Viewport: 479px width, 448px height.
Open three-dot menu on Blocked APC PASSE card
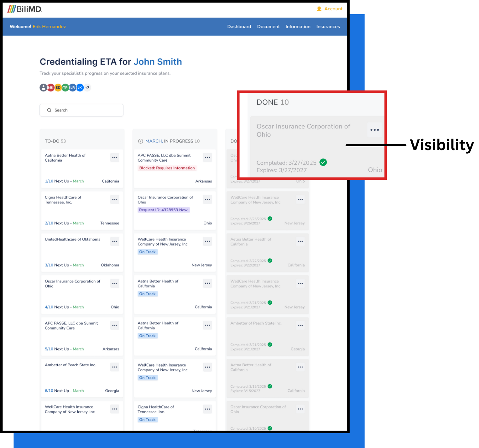[x=208, y=157]
